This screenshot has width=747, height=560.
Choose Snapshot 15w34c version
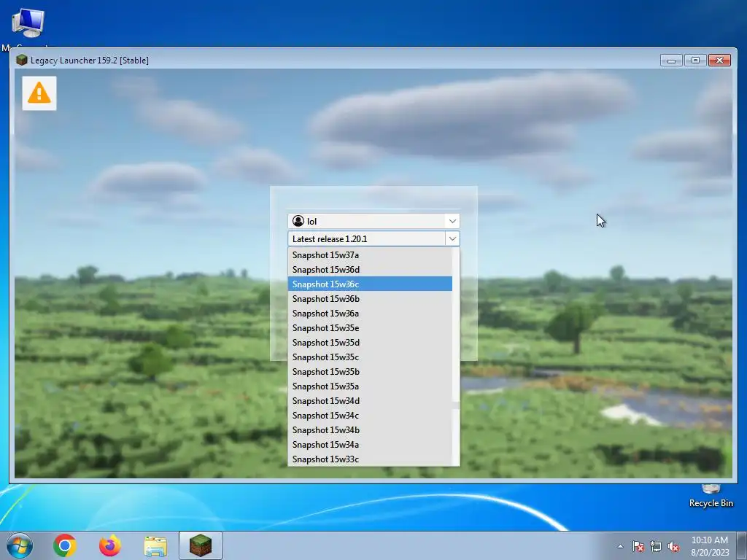tap(370, 415)
